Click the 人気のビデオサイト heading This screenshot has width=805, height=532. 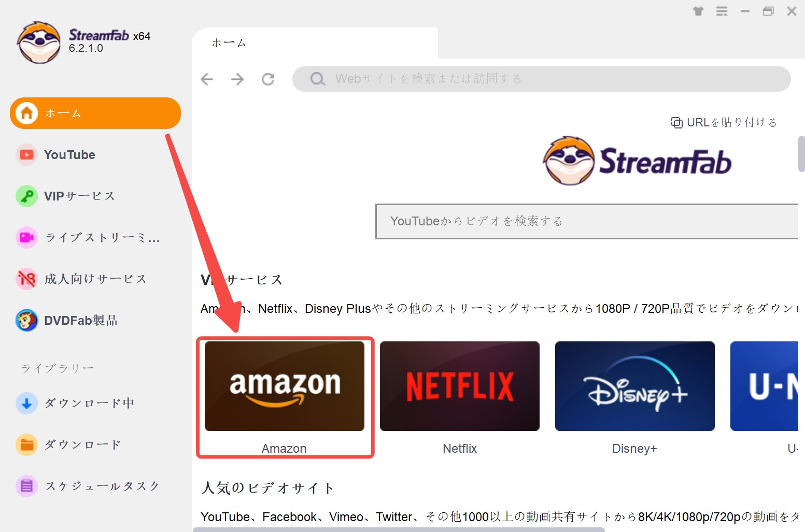click(267, 488)
